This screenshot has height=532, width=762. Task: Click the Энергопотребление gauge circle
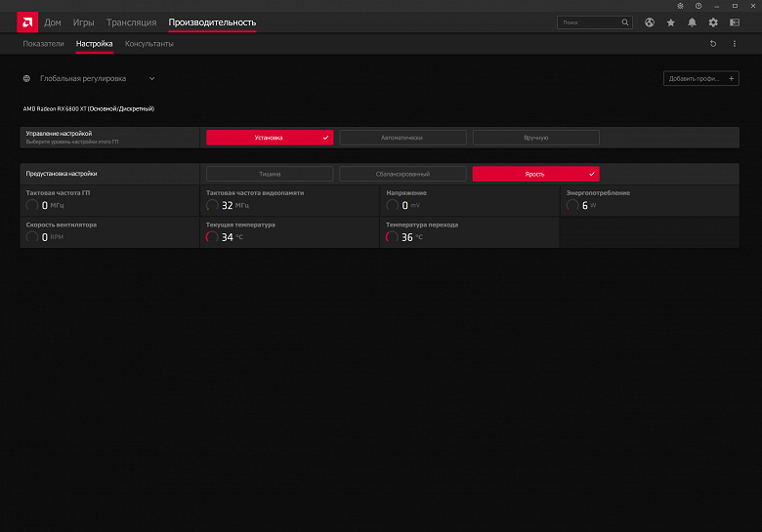(x=572, y=205)
